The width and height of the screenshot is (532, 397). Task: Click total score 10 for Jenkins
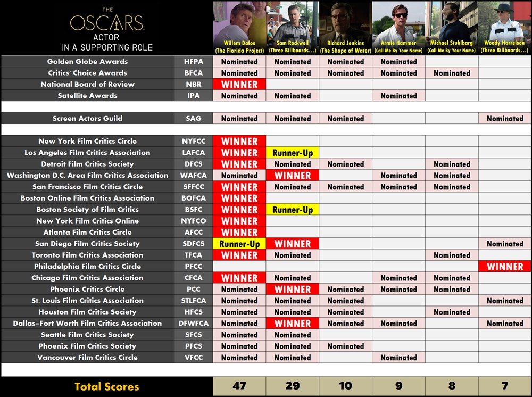pyautogui.click(x=345, y=386)
